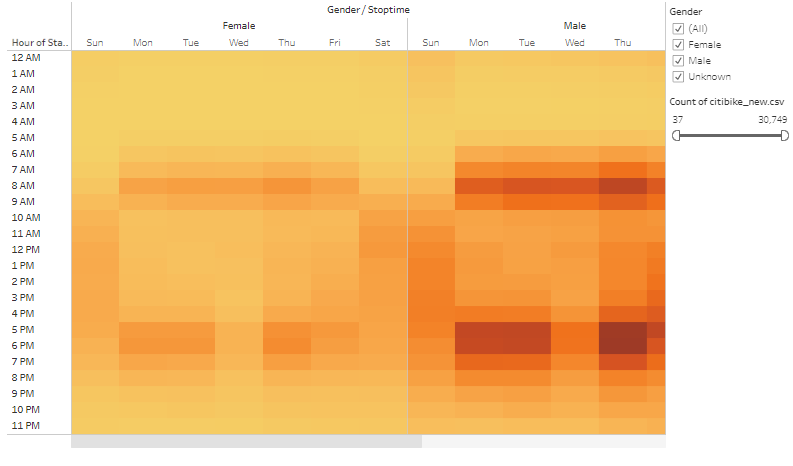
Task: Select the Male header
Action: (575, 26)
